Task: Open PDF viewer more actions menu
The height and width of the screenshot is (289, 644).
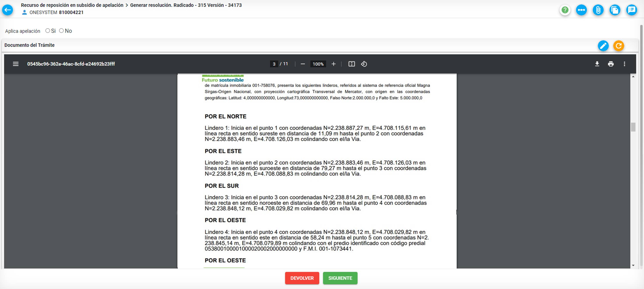Action: (624, 64)
